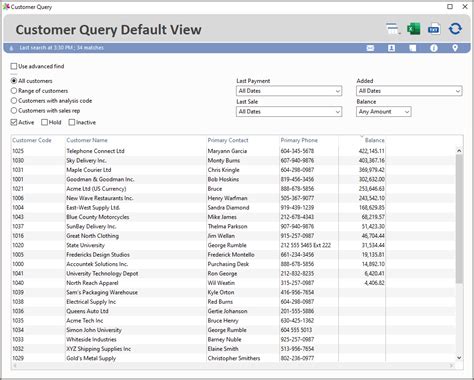The height and width of the screenshot is (380, 474).
Task: Click contact Christopher Smithers
Action: tap(234, 358)
